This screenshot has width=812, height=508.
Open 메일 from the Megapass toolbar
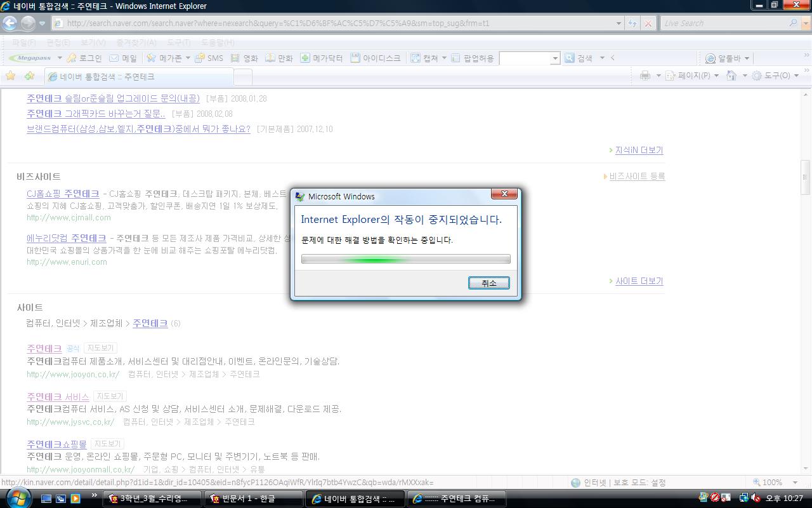coord(123,58)
